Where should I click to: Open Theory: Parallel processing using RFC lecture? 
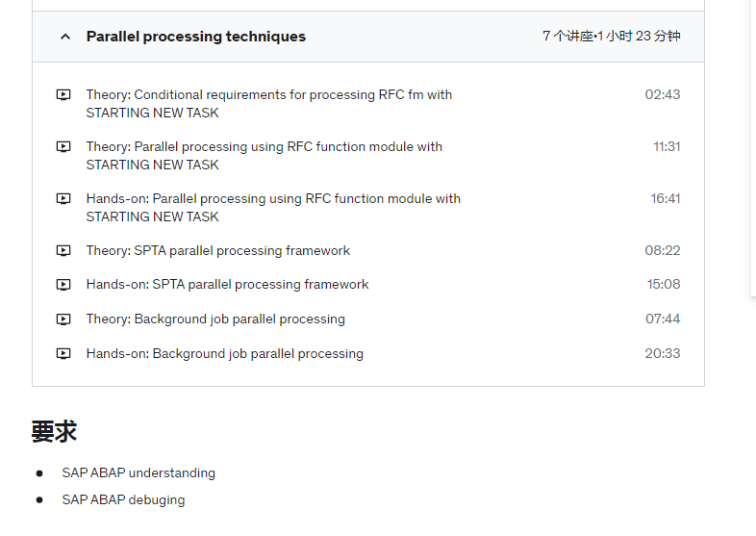click(x=265, y=156)
